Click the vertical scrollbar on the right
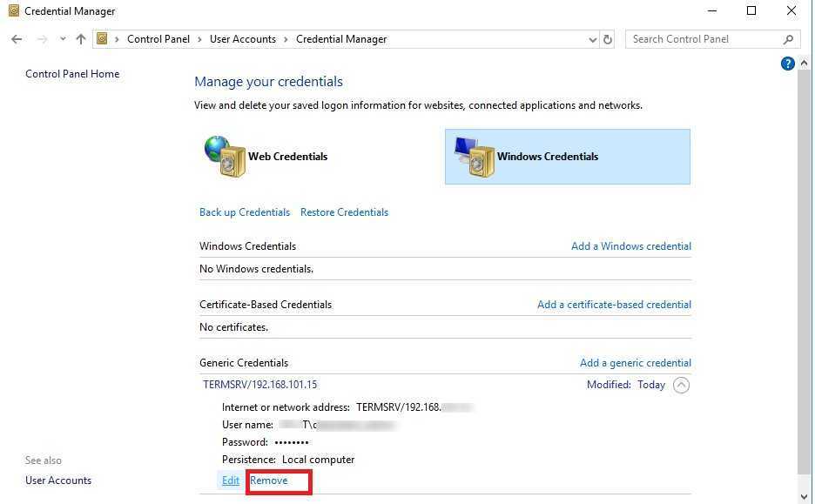Screen dimensions: 815x504 click(805, 261)
